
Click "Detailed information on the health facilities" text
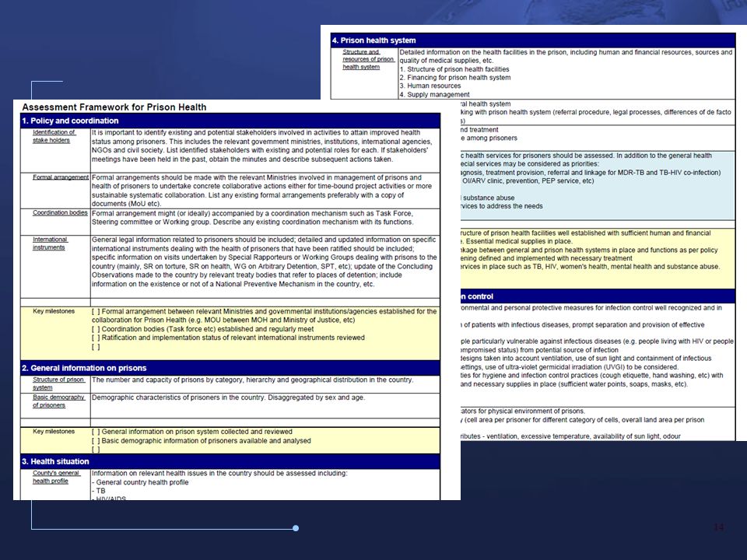click(566, 56)
